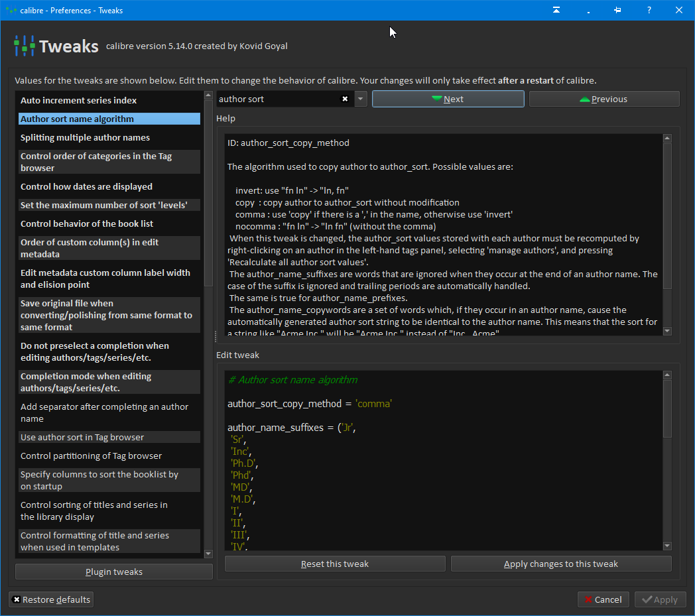Select Edit metadata custom column label width tweak
Screen dimensions: 695x616
coord(109,278)
